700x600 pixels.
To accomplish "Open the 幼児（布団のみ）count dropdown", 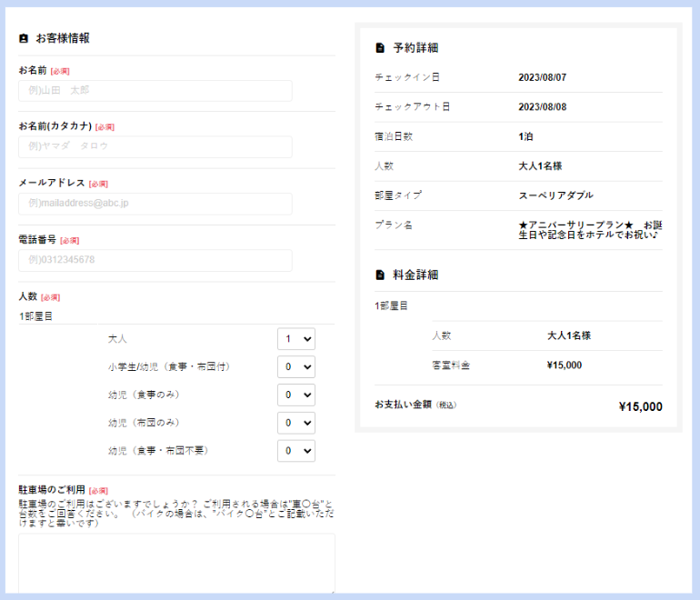I will coord(295,423).
